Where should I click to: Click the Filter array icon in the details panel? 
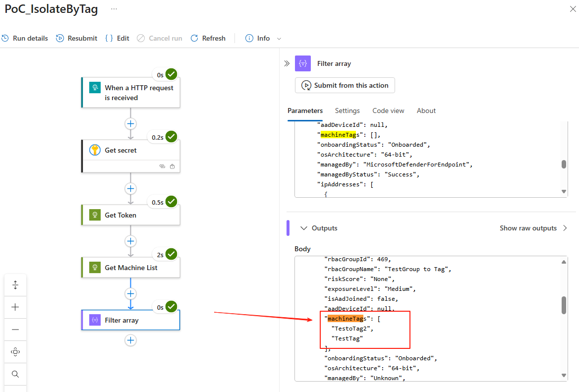(x=303, y=63)
